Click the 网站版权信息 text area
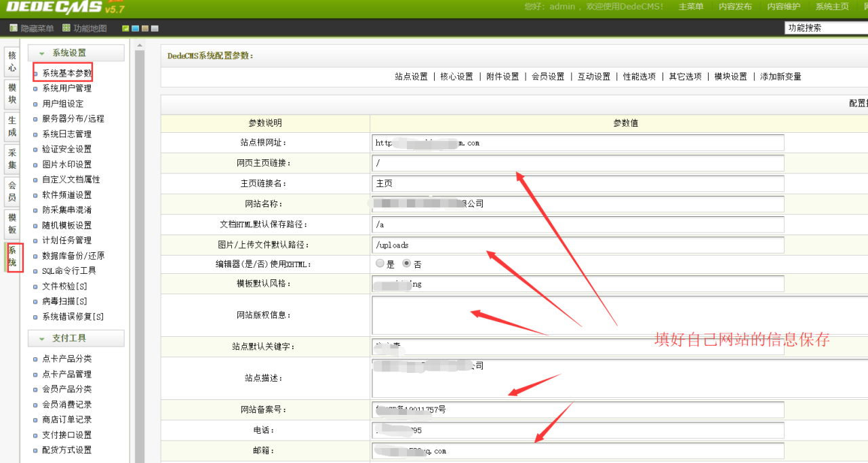This screenshot has width=868, height=463. pyautogui.click(x=620, y=315)
